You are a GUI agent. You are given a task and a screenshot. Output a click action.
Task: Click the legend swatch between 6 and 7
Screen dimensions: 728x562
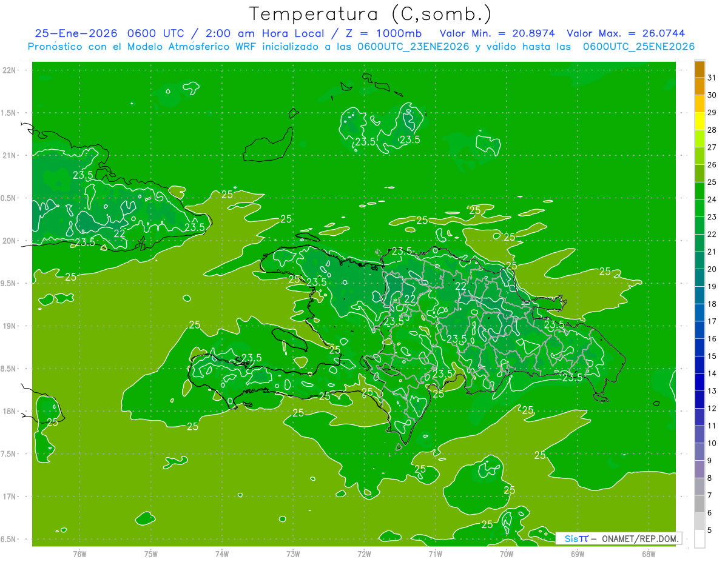pyautogui.click(x=699, y=504)
